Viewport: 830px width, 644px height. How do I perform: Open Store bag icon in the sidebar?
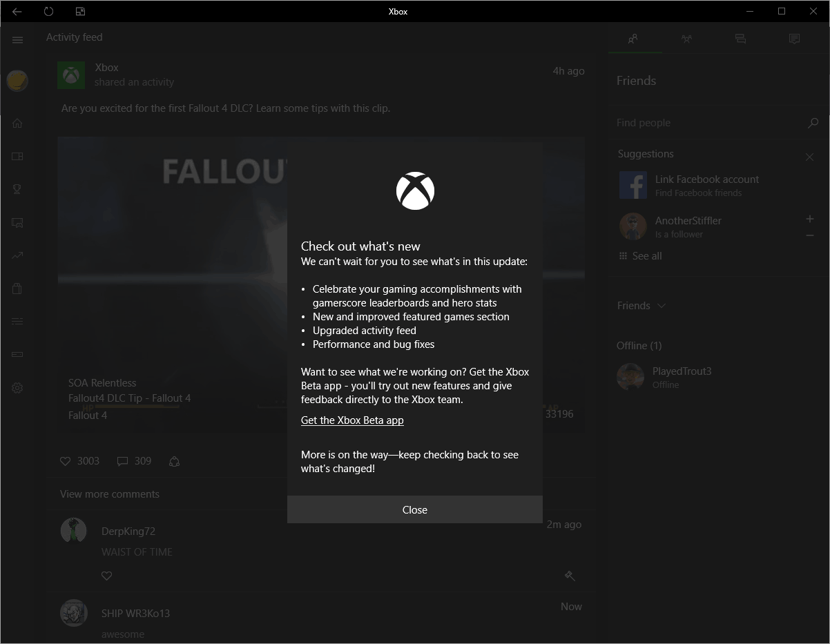(x=17, y=289)
